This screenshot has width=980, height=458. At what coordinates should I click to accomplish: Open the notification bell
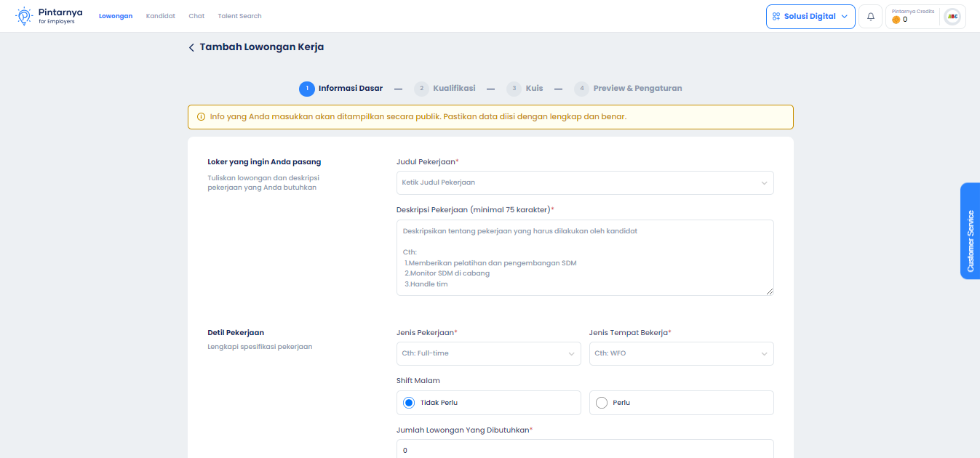click(870, 17)
